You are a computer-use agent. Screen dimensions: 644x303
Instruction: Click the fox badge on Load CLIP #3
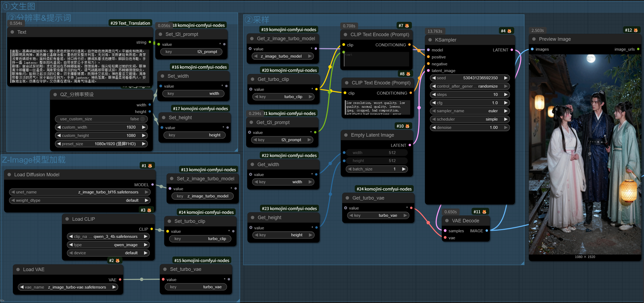point(149,210)
